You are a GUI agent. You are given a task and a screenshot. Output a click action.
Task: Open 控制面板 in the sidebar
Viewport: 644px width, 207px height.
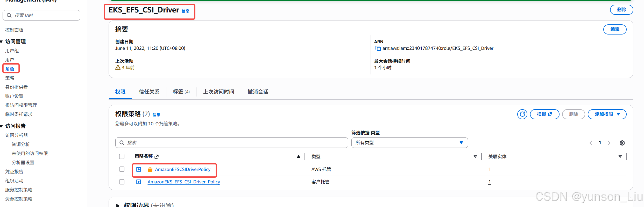(14, 30)
